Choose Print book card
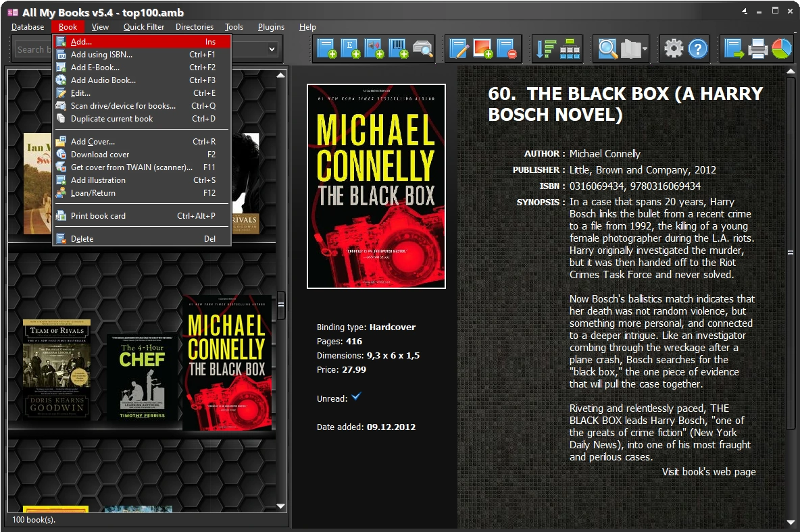Screen dimensions: 800x532 (x=143, y=216)
